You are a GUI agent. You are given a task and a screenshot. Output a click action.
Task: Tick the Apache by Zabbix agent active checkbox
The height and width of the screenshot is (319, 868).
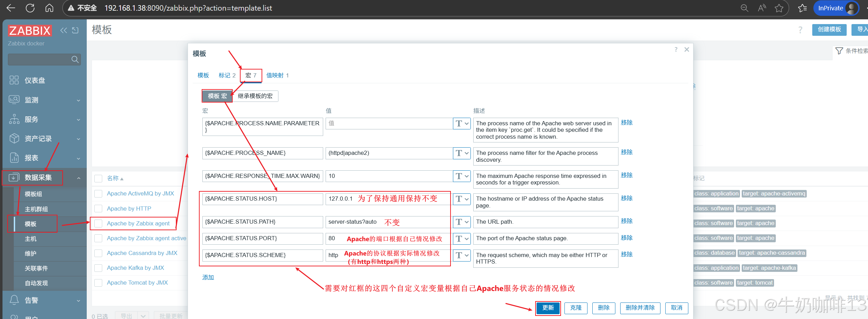(x=98, y=238)
